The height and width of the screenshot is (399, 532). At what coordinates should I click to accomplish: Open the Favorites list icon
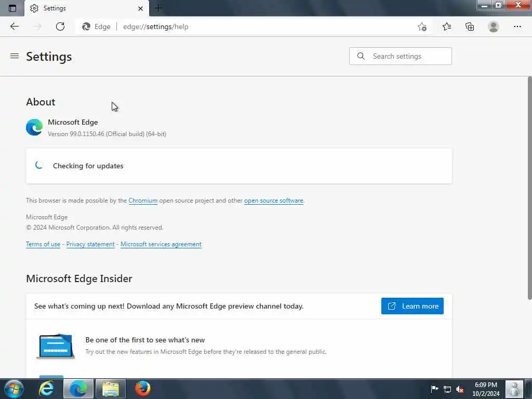click(446, 26)
